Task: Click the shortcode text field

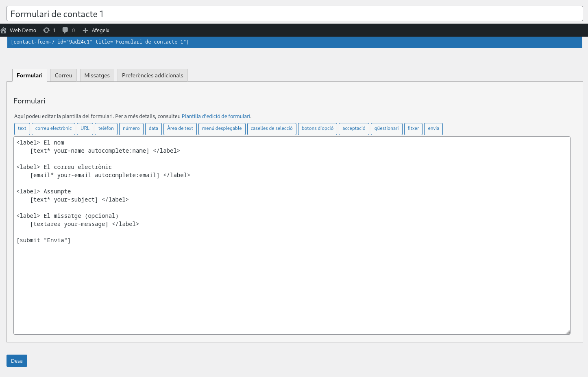Action: 294,42
